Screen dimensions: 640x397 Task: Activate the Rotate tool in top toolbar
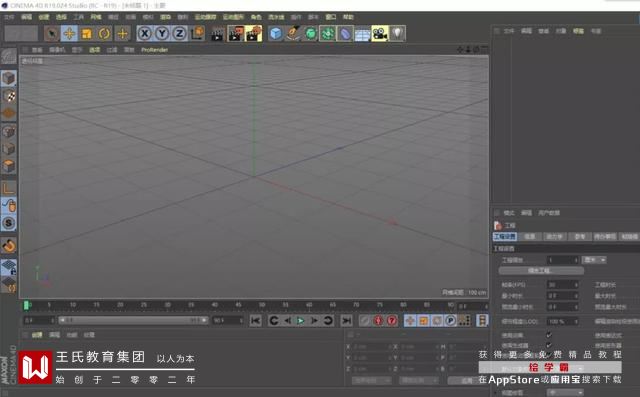pos(104,33)
